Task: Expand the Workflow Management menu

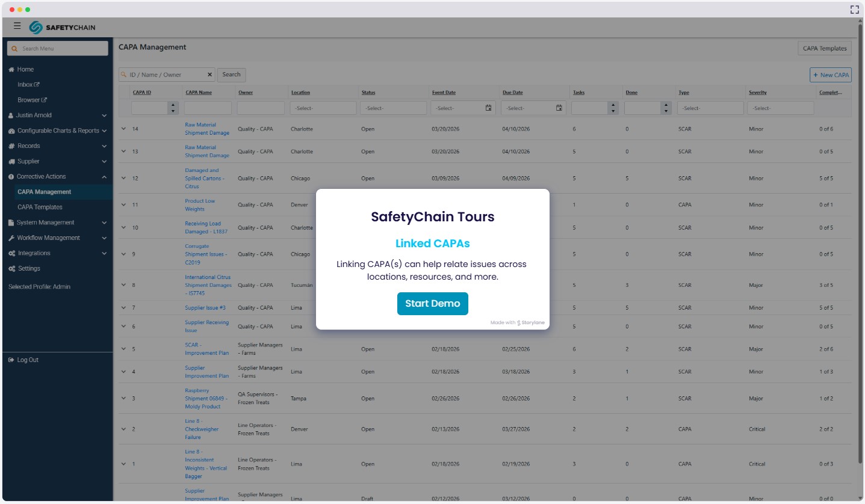Action: pyautogui.click(x=104, y=238)
